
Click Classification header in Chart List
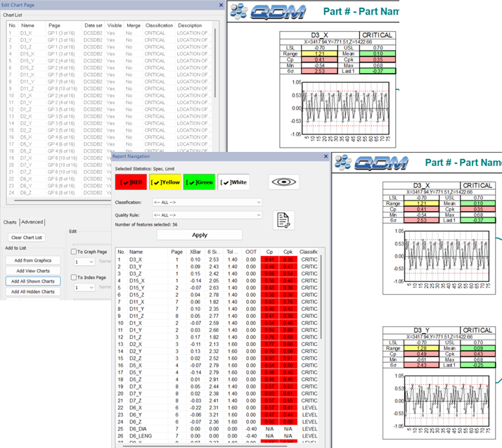[159, 25]
